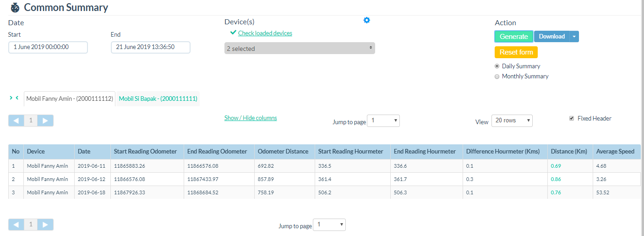The image size is (644, 236).
Task: Select the Monthly Summary radio option
Action: (497, 77)
